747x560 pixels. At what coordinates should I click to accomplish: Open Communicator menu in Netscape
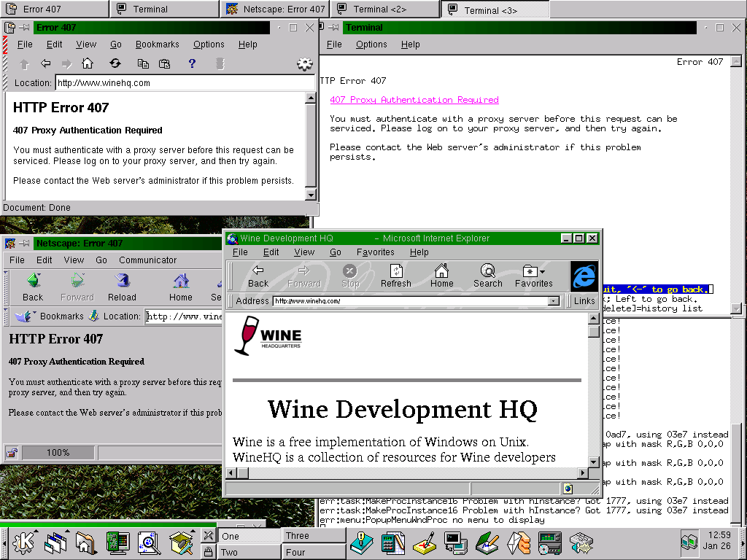click(147, 260)
